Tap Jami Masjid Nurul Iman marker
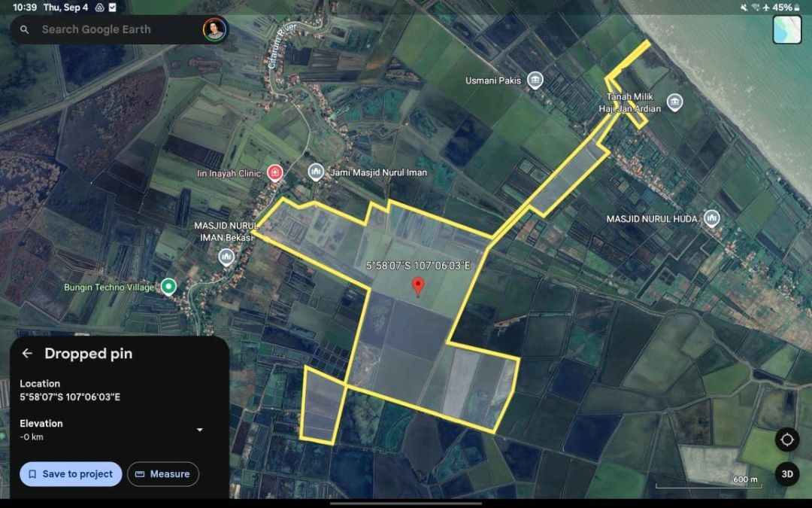This screenshot has width=812, height=508. (316, 172)
